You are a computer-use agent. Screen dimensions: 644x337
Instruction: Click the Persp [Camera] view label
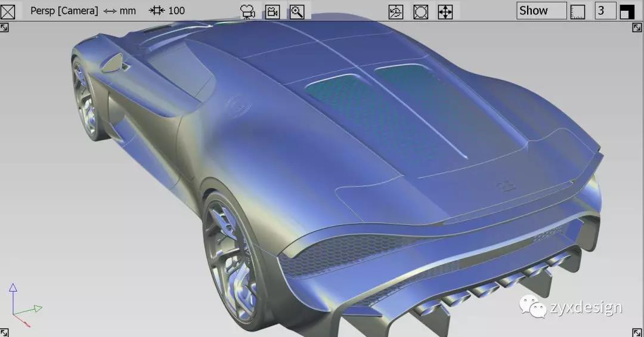(x=64, y=11)
